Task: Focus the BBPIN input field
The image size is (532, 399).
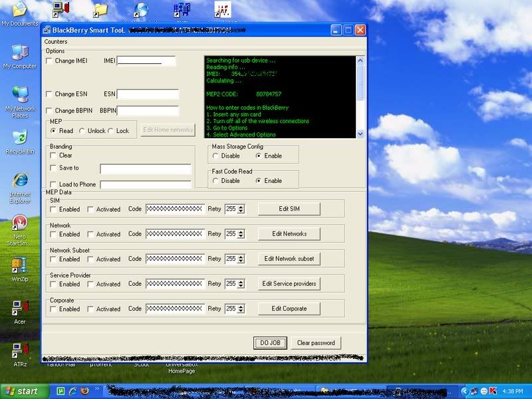Action: [148, 110]
